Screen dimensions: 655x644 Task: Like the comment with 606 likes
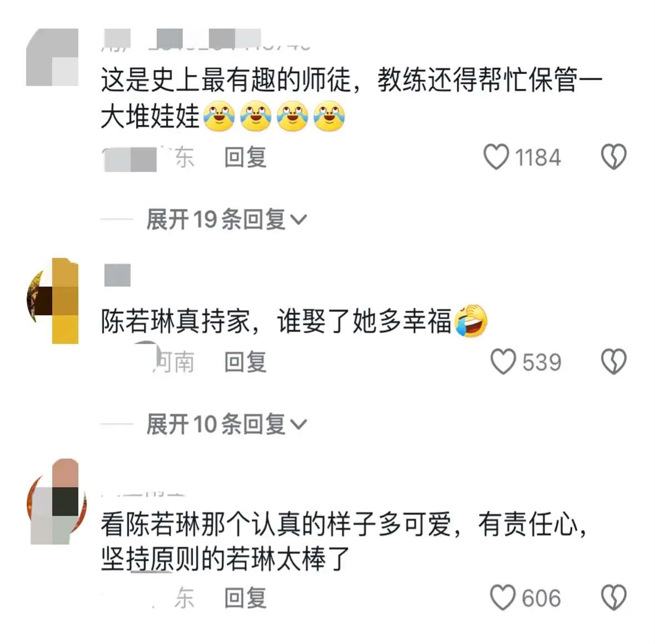click(503, 598)
